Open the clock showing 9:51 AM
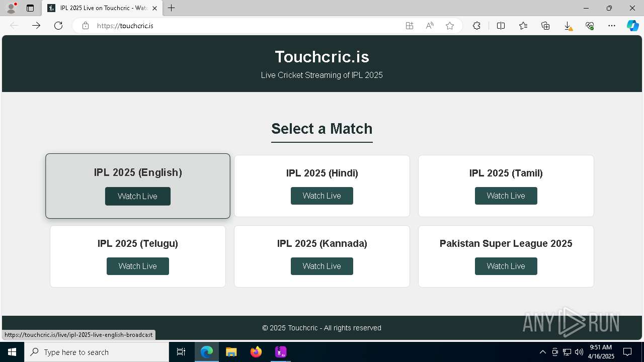 (601, 352)
